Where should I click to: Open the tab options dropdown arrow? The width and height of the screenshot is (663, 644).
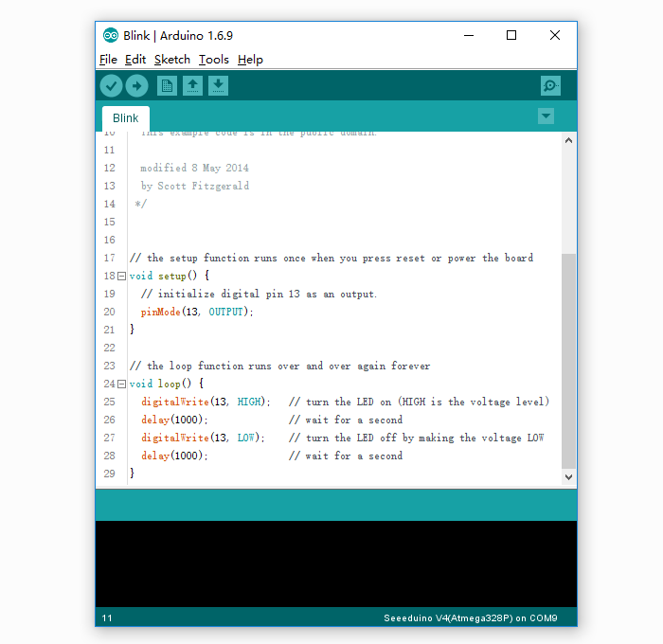546,116
